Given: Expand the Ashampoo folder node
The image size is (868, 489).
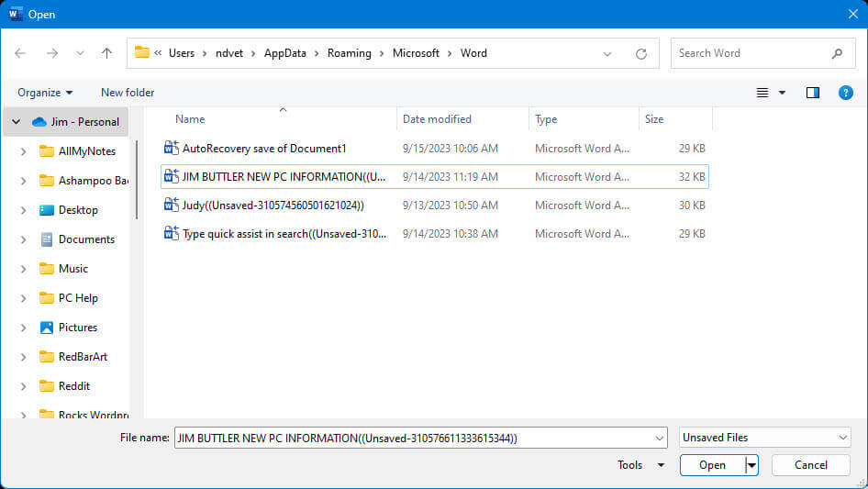Looking at the screenshot, I should [23, 181].
